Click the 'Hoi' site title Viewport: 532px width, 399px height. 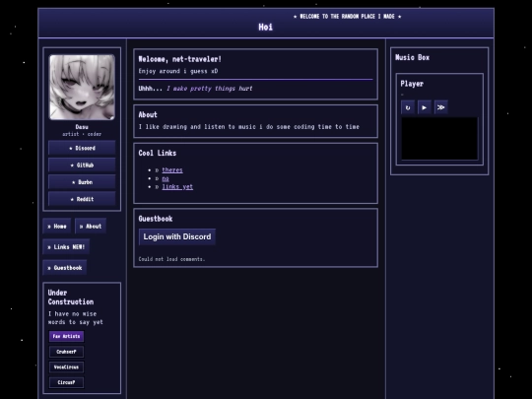point(266,28)
